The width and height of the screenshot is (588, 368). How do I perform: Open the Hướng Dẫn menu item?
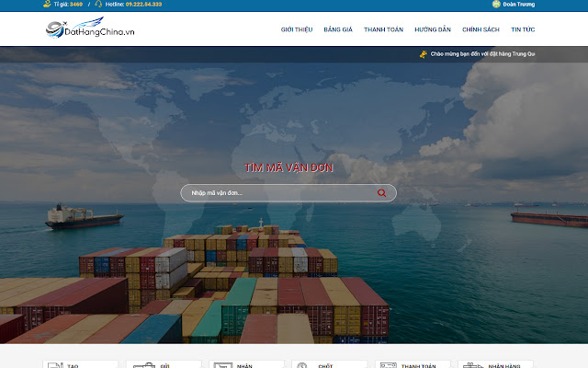[433, 29]
